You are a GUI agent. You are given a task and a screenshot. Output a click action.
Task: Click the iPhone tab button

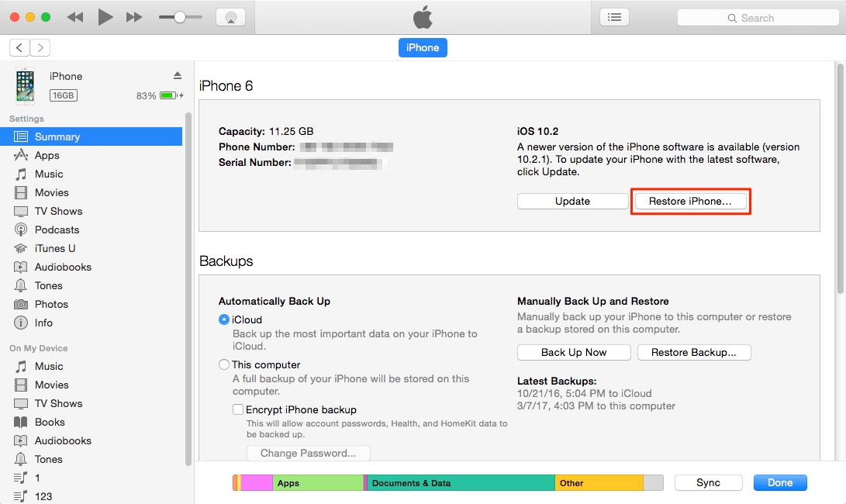(423, 47)
